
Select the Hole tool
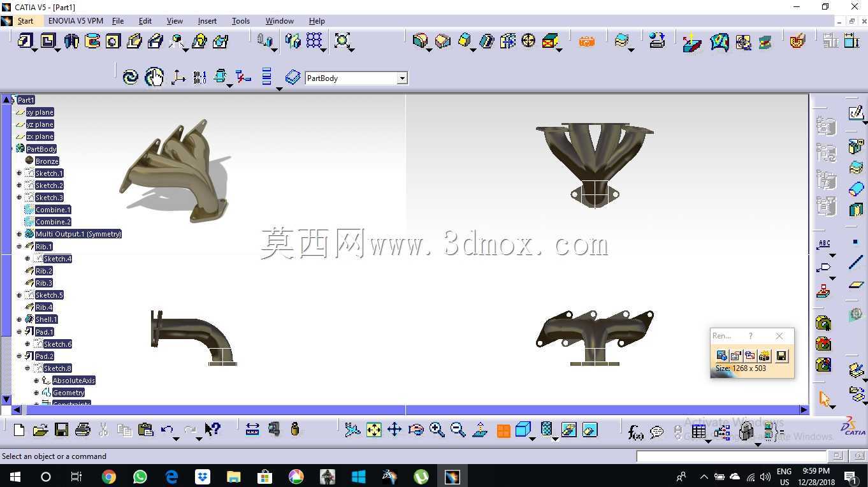(113, 41)
